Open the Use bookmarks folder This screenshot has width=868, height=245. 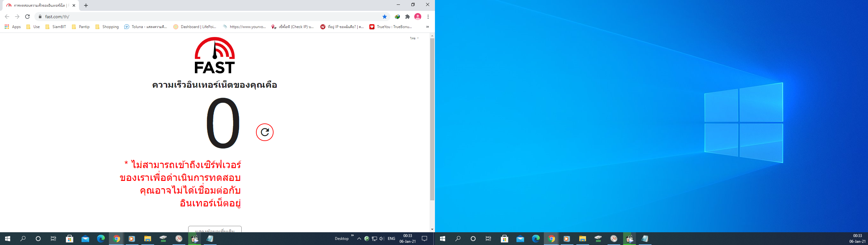[x=33, y=27]
